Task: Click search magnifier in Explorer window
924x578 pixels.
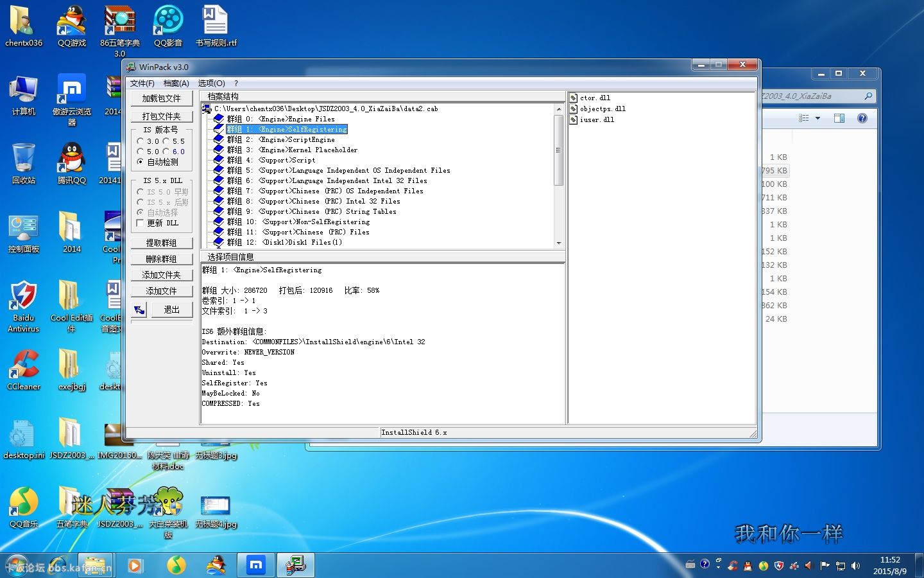Action: pos(868,96)
